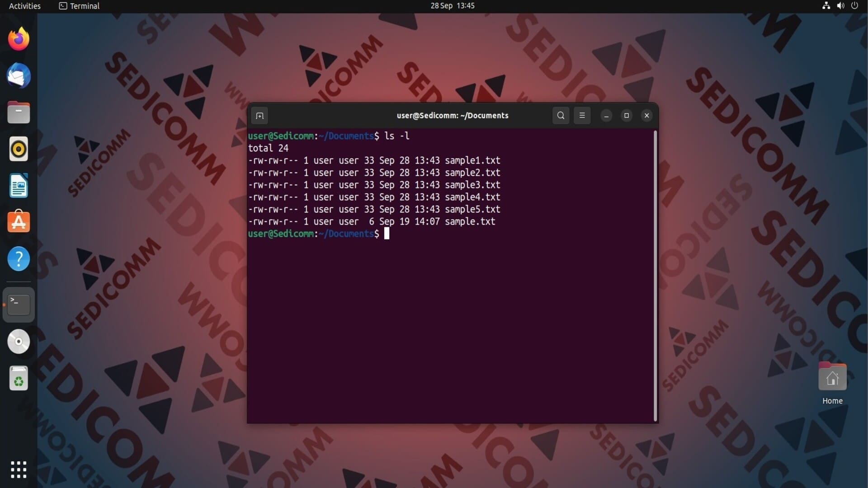Open the power menu icon
The height and width of the screenshot is (488, 868).
854,6
